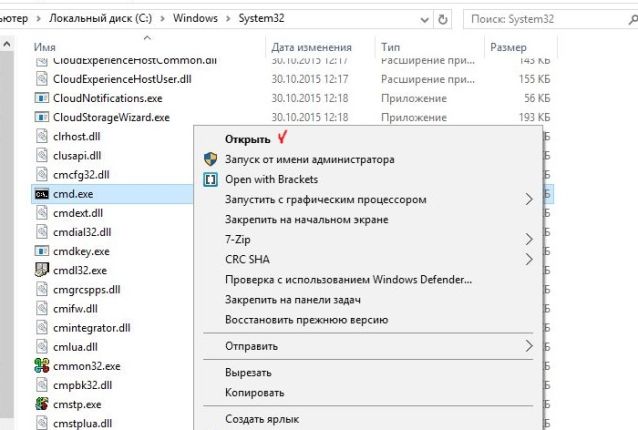Expand the CRC SHA submenu
This screenshot has width=638, height=430.
[528, 259]
